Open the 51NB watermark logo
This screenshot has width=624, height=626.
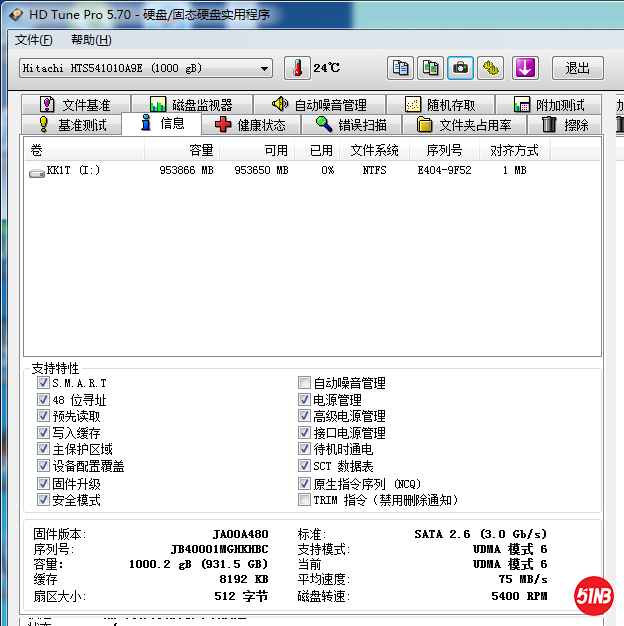click(x=593, y=597)
